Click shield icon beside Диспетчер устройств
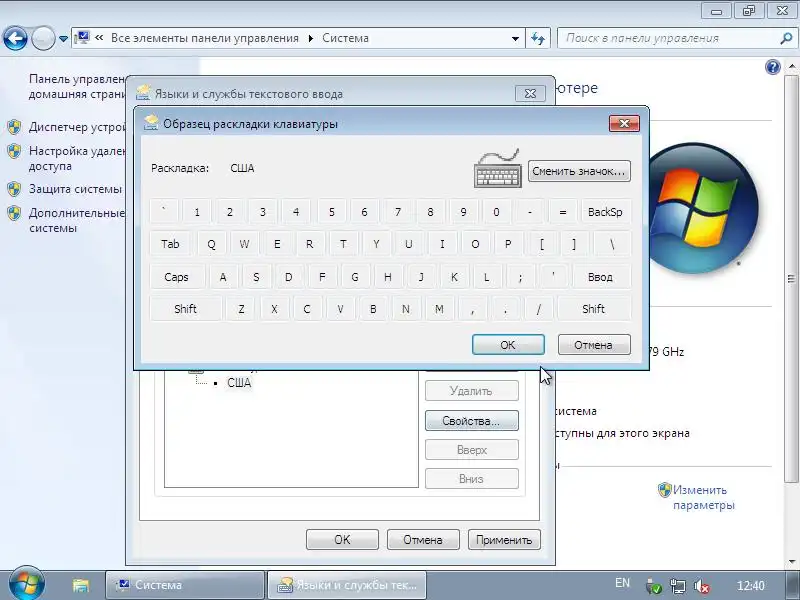This screenshot has width=800, height=600. click(14, 127)
